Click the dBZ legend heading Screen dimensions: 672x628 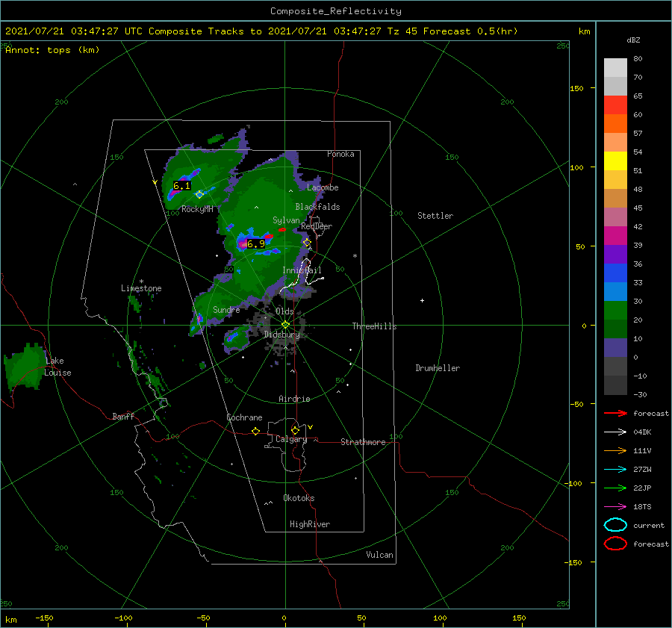tap(633, 40)
